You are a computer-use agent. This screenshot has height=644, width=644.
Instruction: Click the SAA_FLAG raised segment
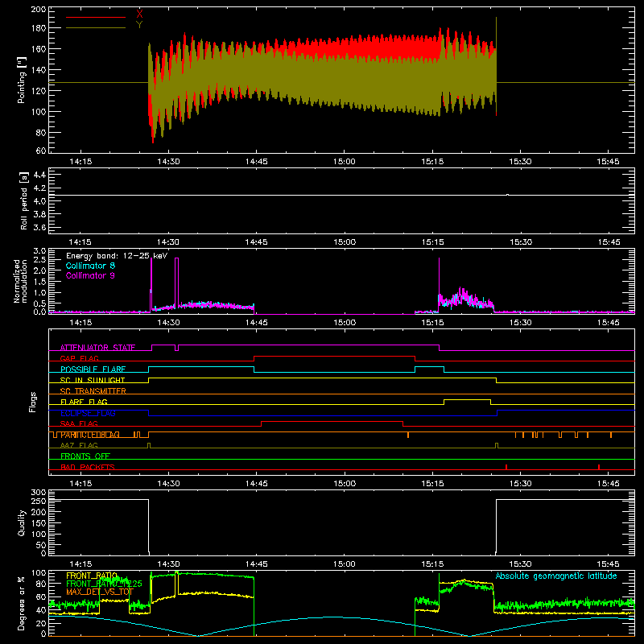[332, 421]
